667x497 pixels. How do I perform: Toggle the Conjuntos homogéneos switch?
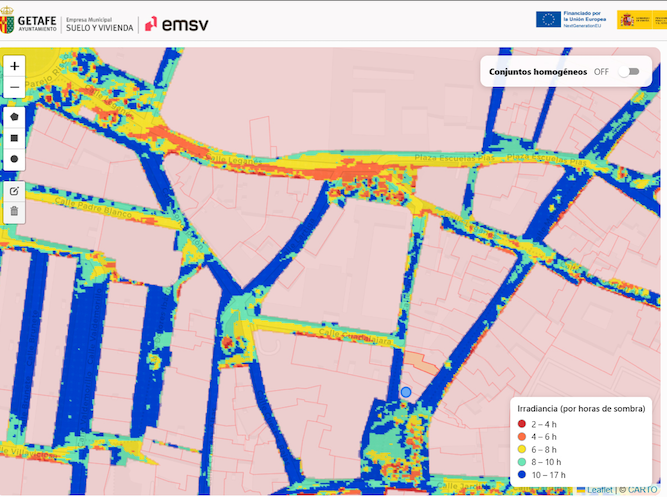pos(628,72)
